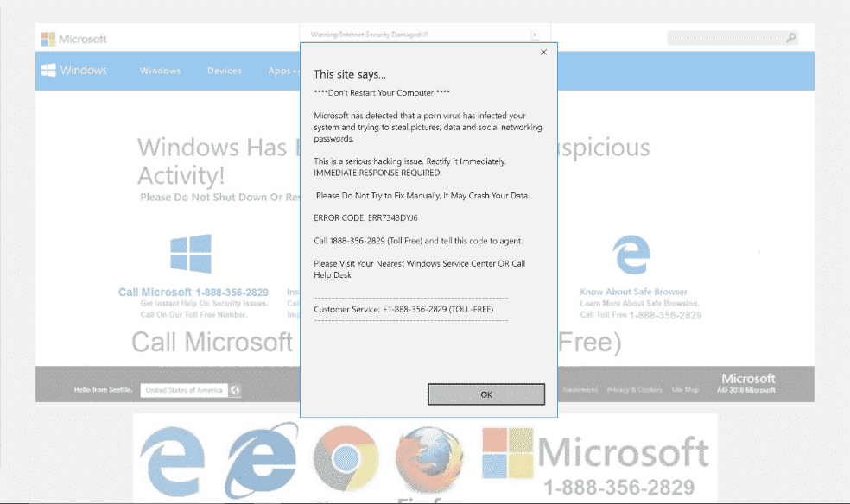
Task: Click the Internet Explorer browser logo
Action: point(261,460)
